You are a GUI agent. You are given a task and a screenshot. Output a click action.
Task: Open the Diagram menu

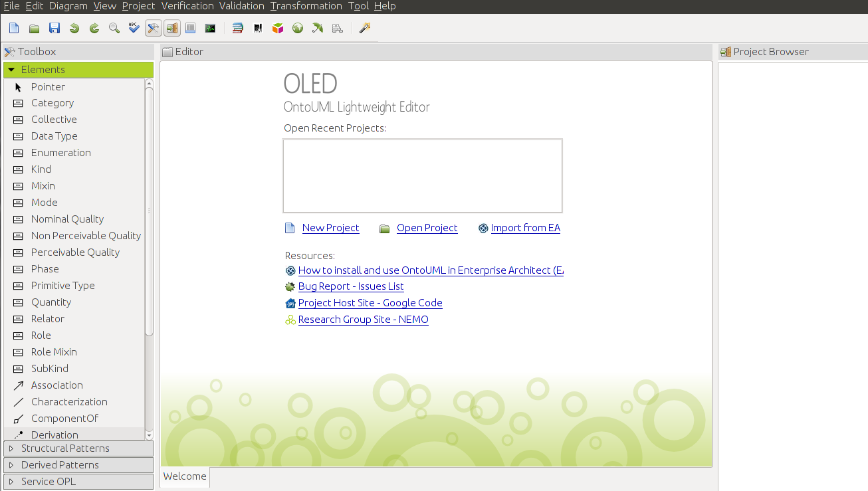[x=68, y=6]
